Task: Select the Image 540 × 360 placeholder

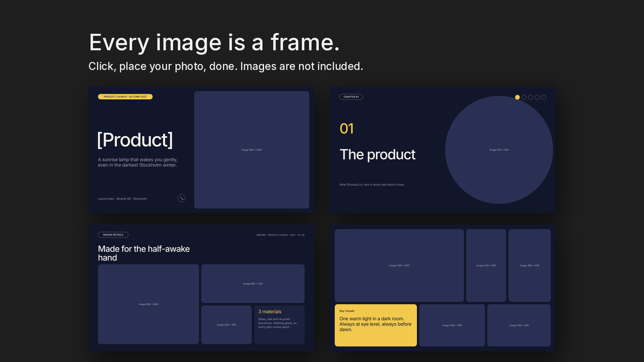Action: (519, 325)
